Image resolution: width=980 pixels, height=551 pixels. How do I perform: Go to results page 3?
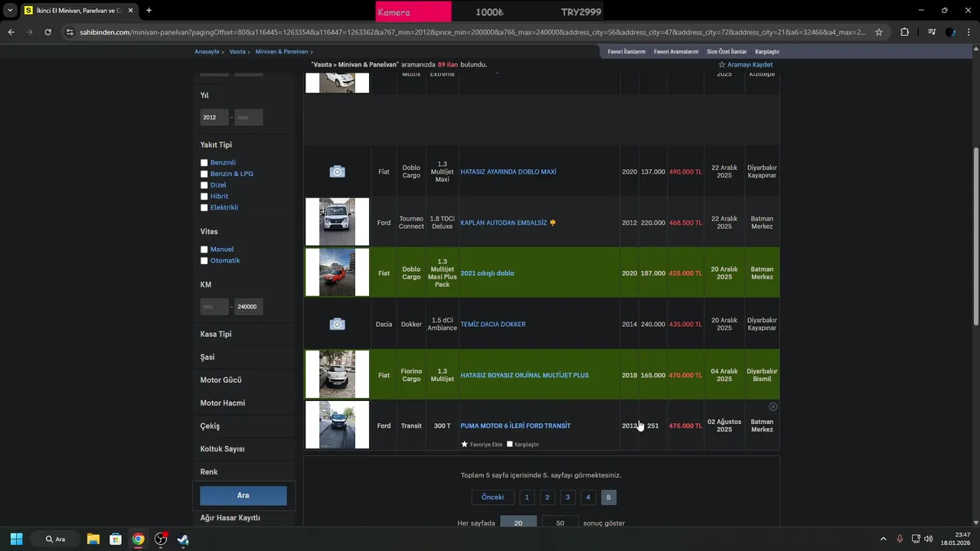(567, 497)
